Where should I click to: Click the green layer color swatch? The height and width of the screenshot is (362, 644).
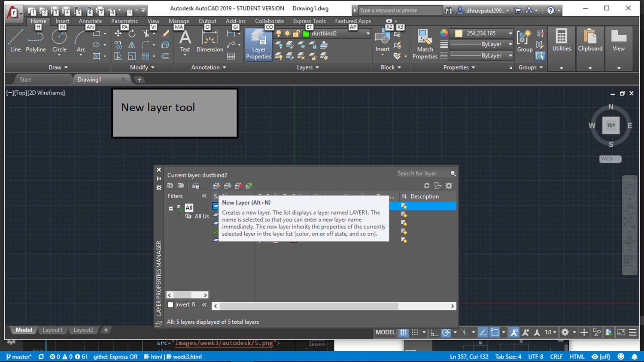[x=306, y=33]
